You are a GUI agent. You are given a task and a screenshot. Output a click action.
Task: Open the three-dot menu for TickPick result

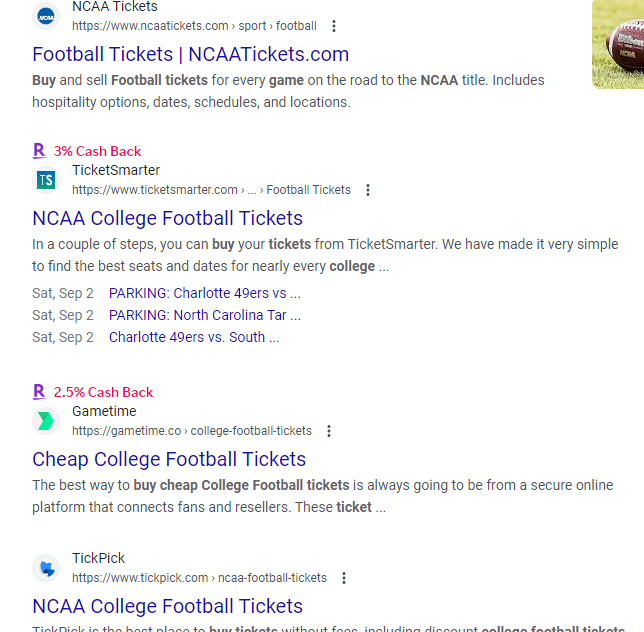(x=344, y=578)
